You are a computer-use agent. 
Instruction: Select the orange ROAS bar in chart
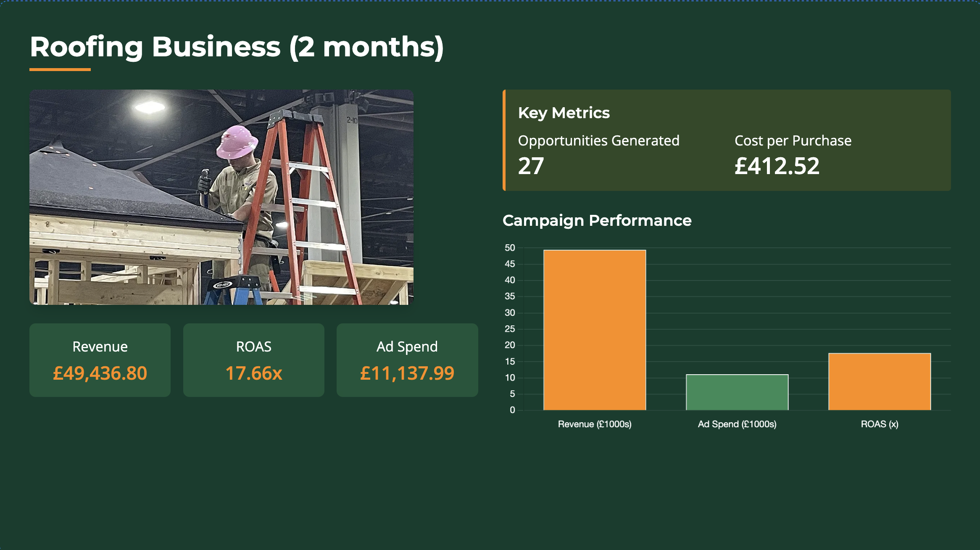879,381
